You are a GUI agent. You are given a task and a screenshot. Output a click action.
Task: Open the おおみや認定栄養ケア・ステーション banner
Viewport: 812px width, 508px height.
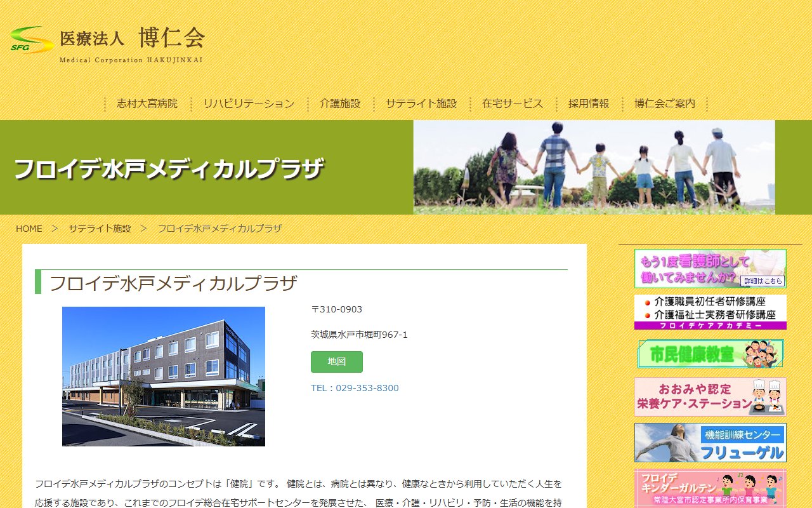click(710, 397)
